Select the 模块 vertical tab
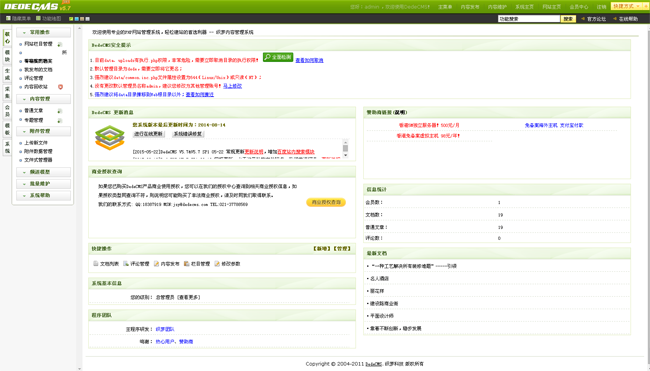Viewport: 650px width, 371px height. pyautogui.click(x=7, y=56)
